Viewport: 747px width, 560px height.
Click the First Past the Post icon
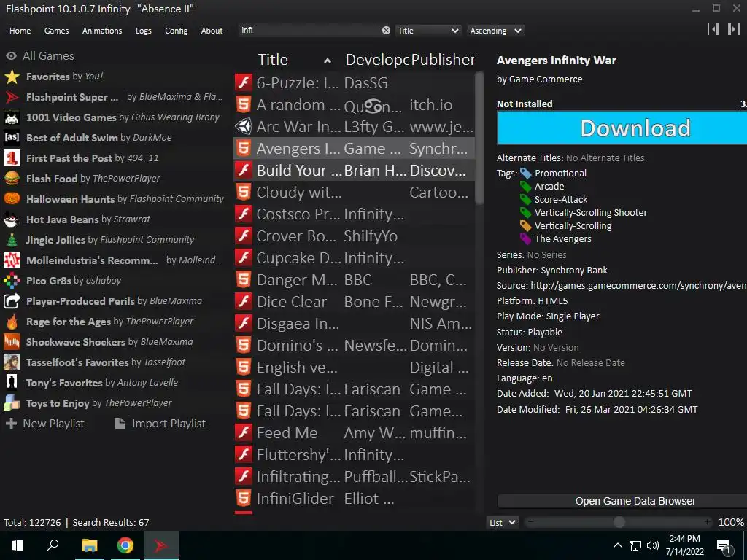(x=12, y=158)
